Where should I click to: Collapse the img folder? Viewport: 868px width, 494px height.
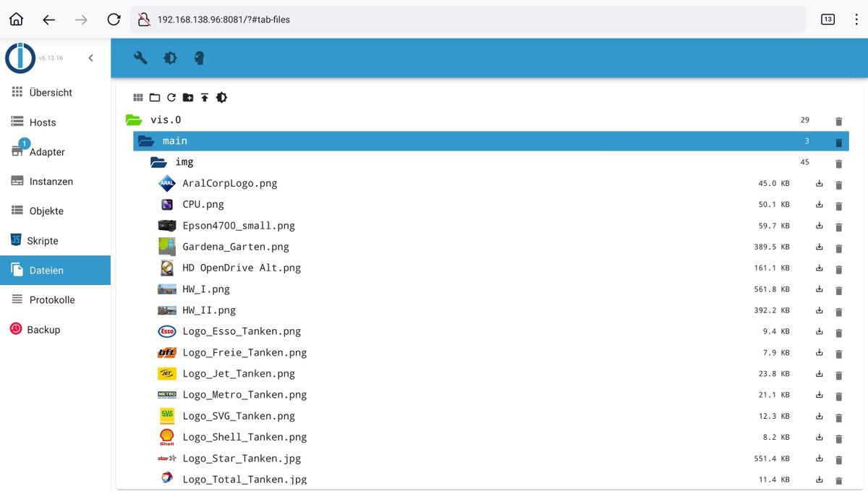(158, 162)
